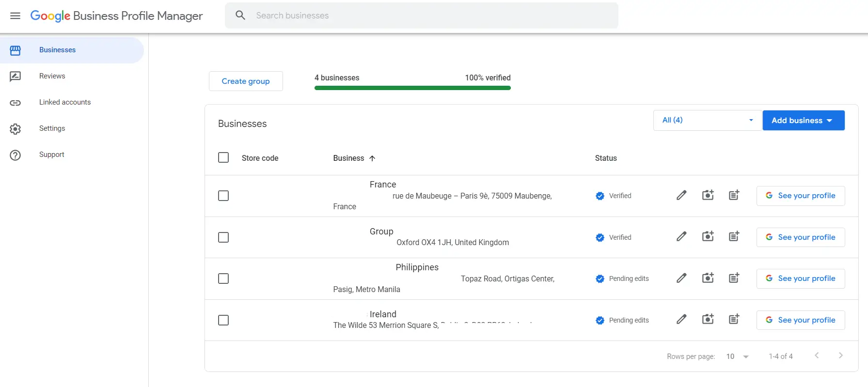Click the '100% verified' text
The width and height of the screenshot is (868, 387).
(x=488, y=77)
